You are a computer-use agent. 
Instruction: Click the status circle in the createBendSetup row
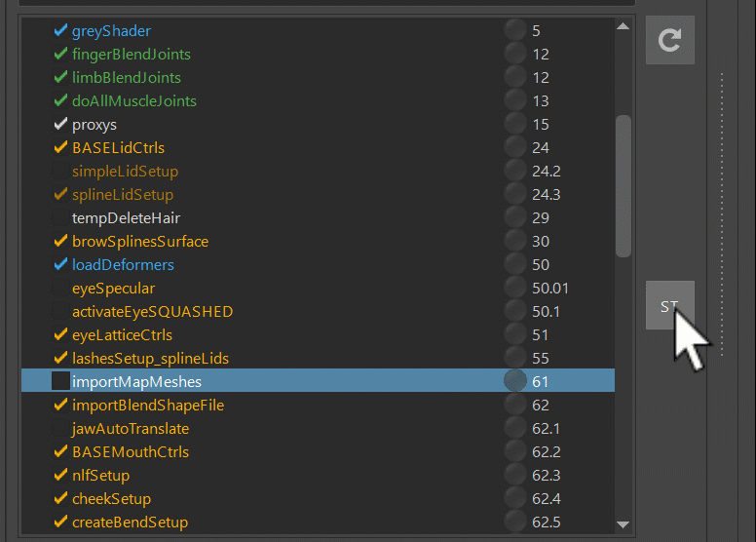(x=515, y=522)
